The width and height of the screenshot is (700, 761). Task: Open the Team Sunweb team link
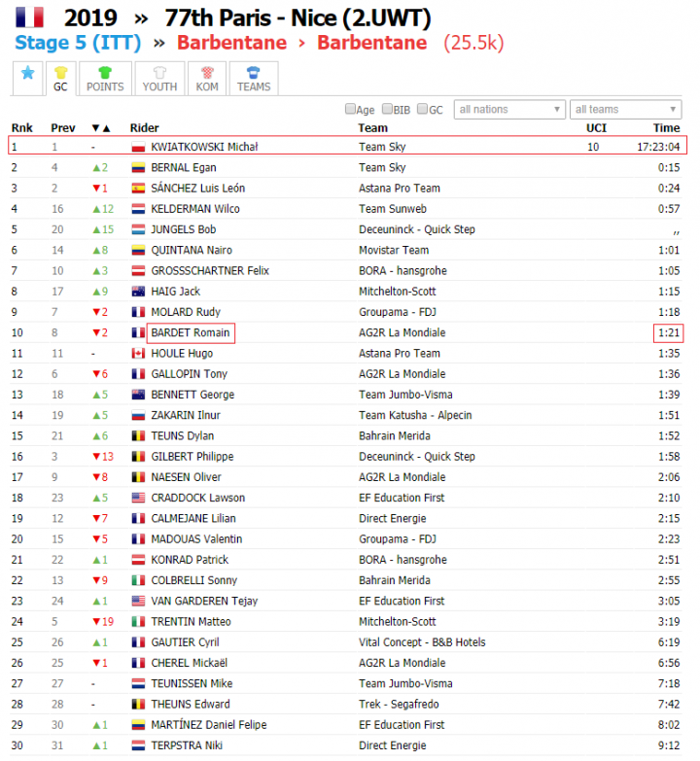[393, 209]
